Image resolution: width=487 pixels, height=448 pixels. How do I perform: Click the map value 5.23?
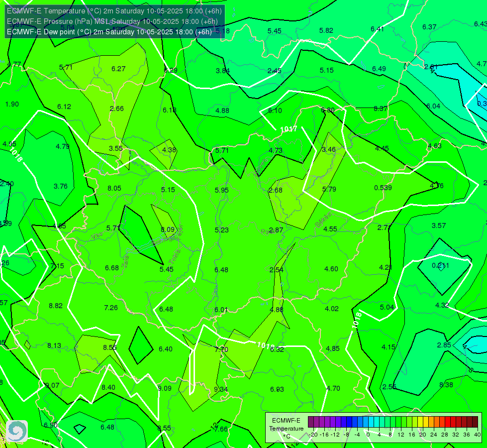click(221, 230)
